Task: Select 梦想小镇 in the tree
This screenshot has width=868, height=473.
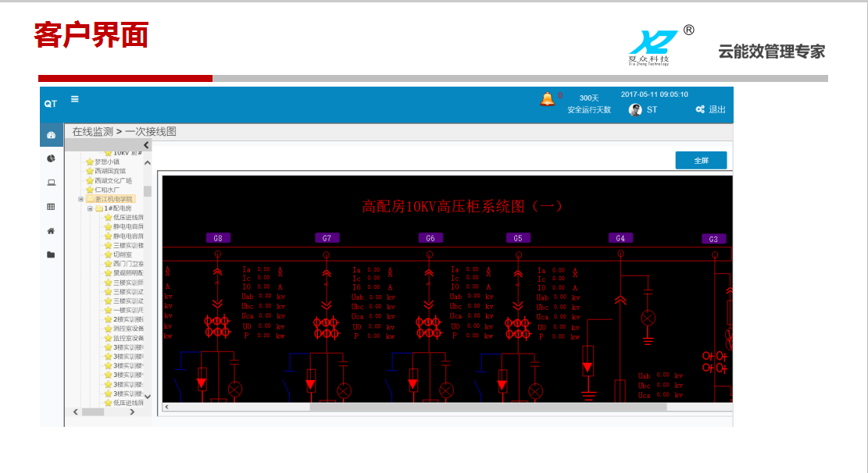Action: coord(107,162)
